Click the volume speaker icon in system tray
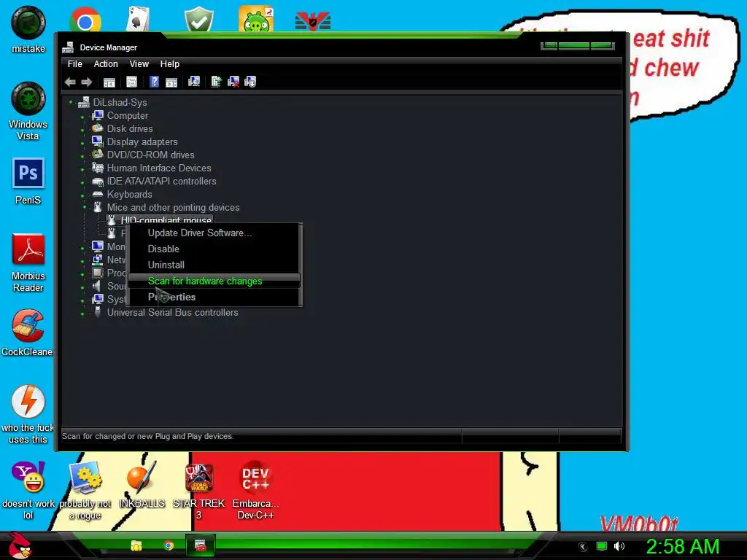The height and width of the screenshot is (560, 747). point(619,546)
